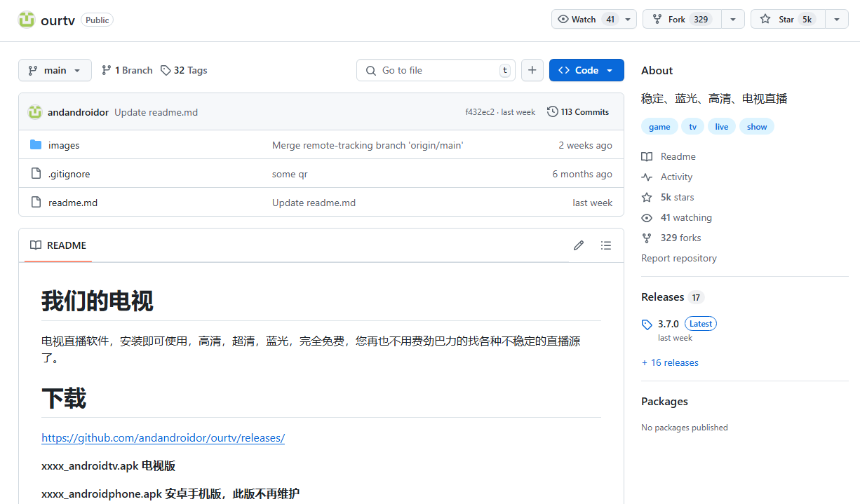This screenshot has width=860, height=504.
Task: Open the Watch notifications dropdown arrow
Action: tap(628, 20)
